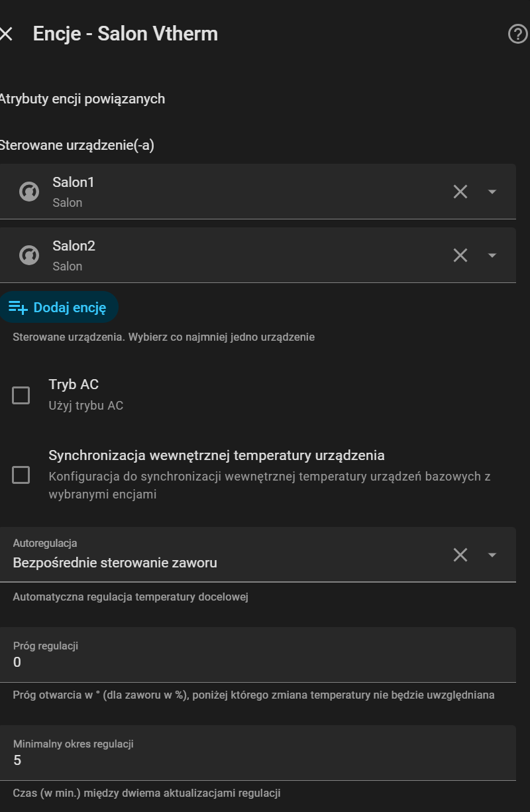Click the list-plus icon on Dodaj encję
Screen dimensions: 530x812
(19, 308)
